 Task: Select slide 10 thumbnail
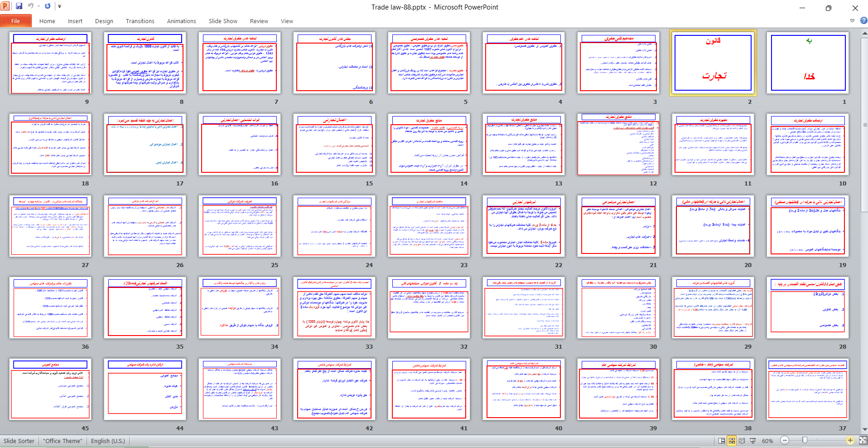(808, 145)
